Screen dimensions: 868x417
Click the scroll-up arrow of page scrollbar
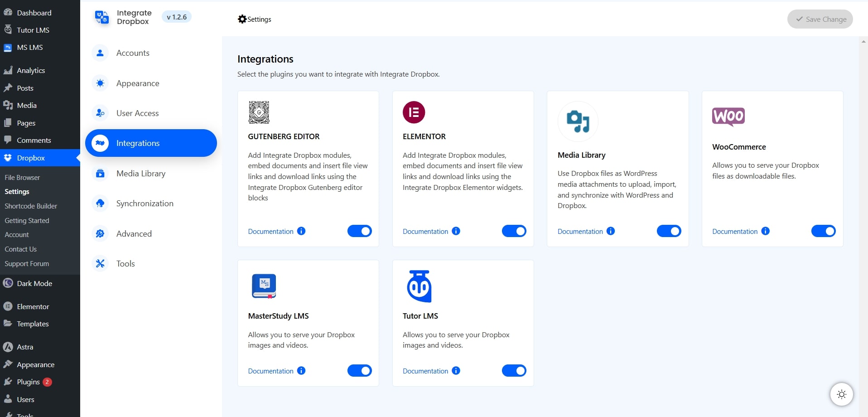(x=863, y=42)
